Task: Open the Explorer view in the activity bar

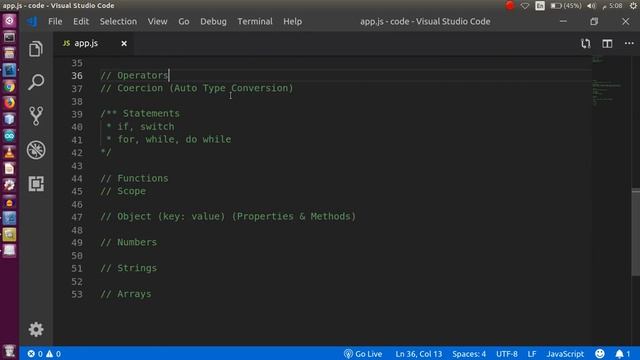Action: 36,49
